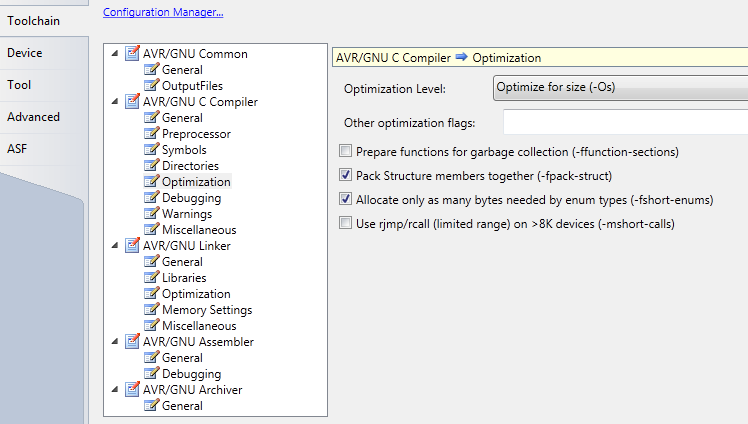The height and width of the screenshot is (424, 748).
Task: Enable Prepare functions for garbage collection checkbox
Action: pos(345,151)
